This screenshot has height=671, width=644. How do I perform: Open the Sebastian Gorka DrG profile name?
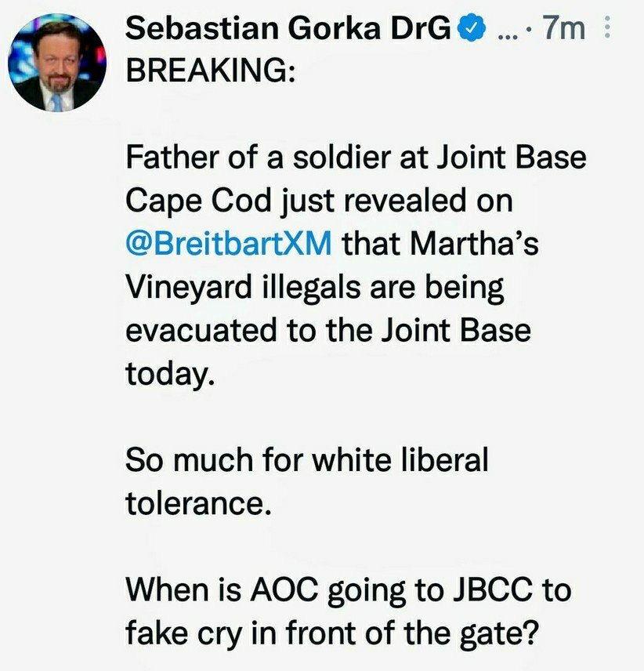(288, 29)
